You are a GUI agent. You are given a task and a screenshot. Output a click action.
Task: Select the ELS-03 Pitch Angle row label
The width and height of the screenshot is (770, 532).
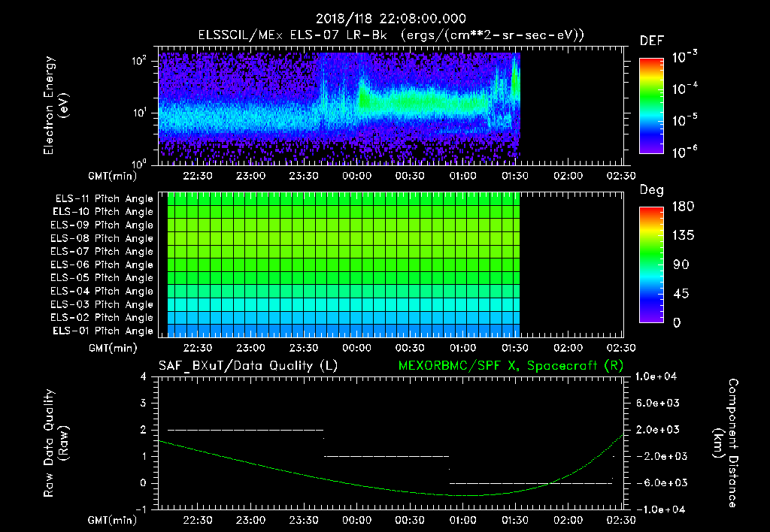[102, 305]
